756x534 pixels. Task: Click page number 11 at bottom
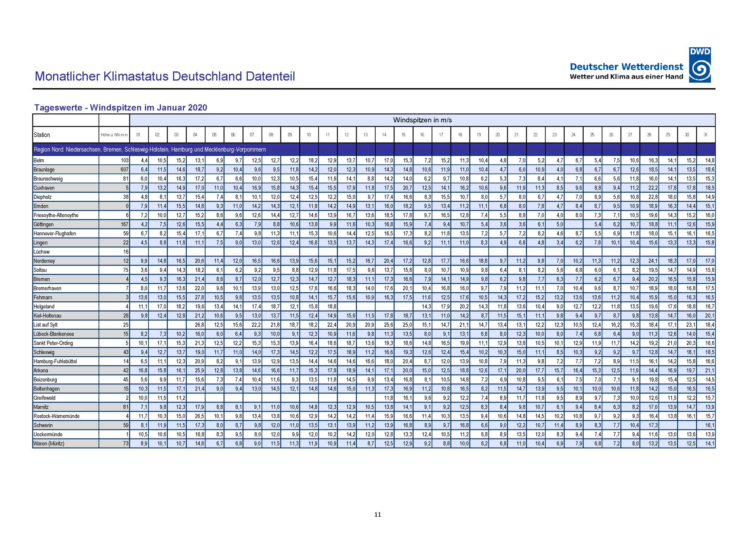click(x=378, y=514)
